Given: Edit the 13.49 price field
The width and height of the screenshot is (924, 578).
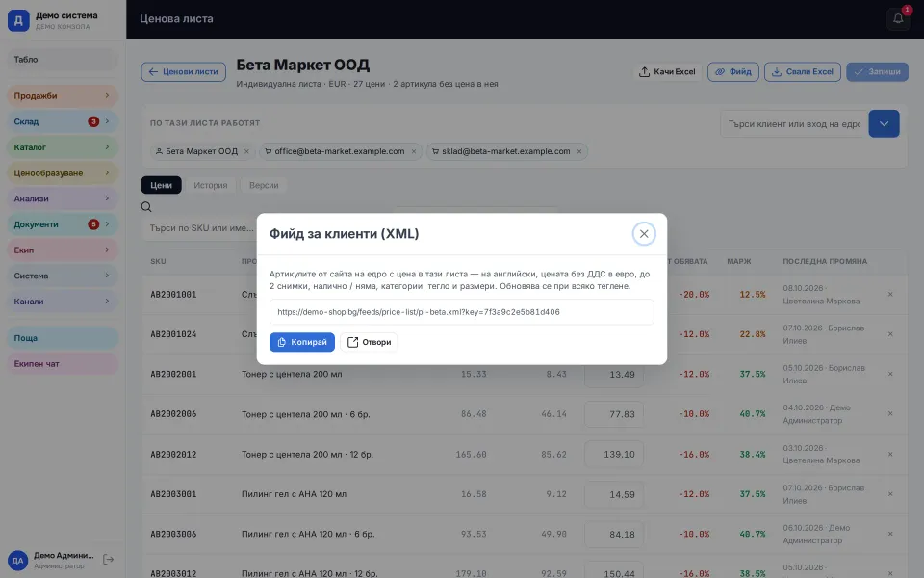Looking at the screenshot, I should [614, 375].
